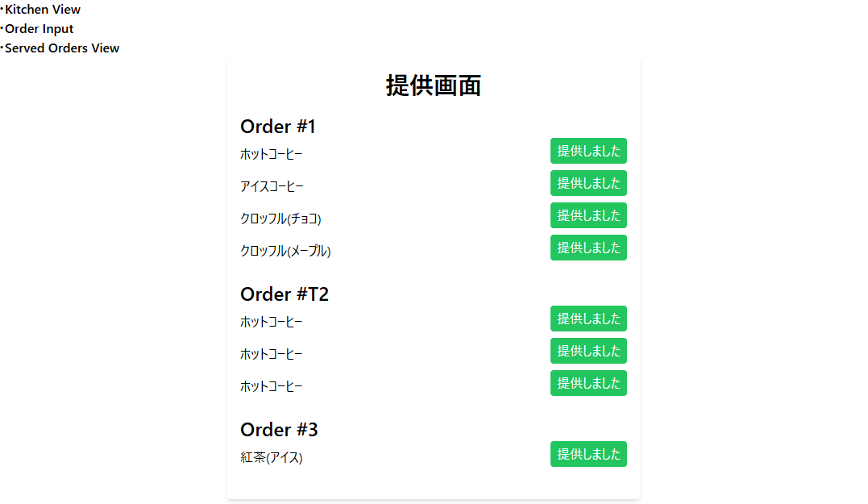
Task: Click the Order #1 heading
Action: click(x=278, y=127)
